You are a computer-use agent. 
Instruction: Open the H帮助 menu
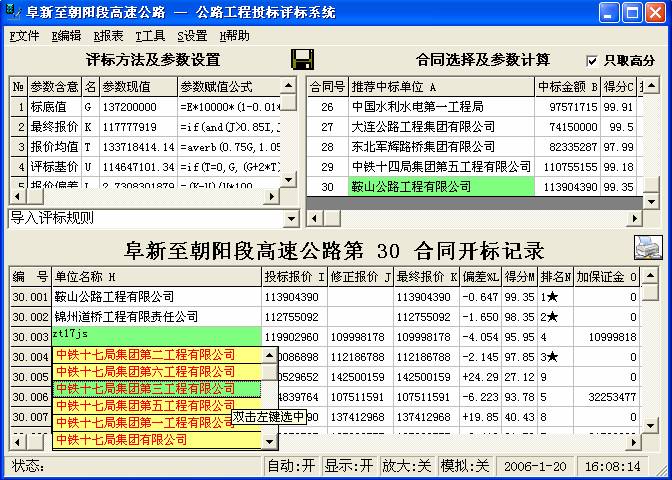234,36
